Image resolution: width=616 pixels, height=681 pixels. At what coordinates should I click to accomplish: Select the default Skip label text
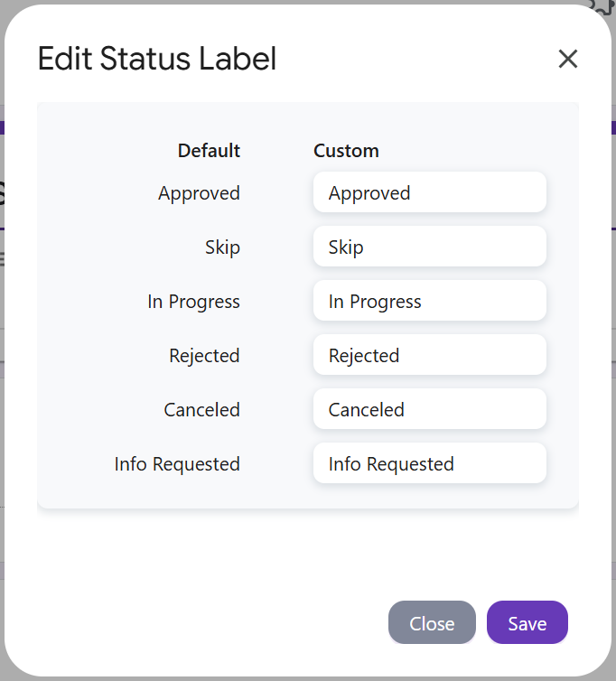coord(222,247)
